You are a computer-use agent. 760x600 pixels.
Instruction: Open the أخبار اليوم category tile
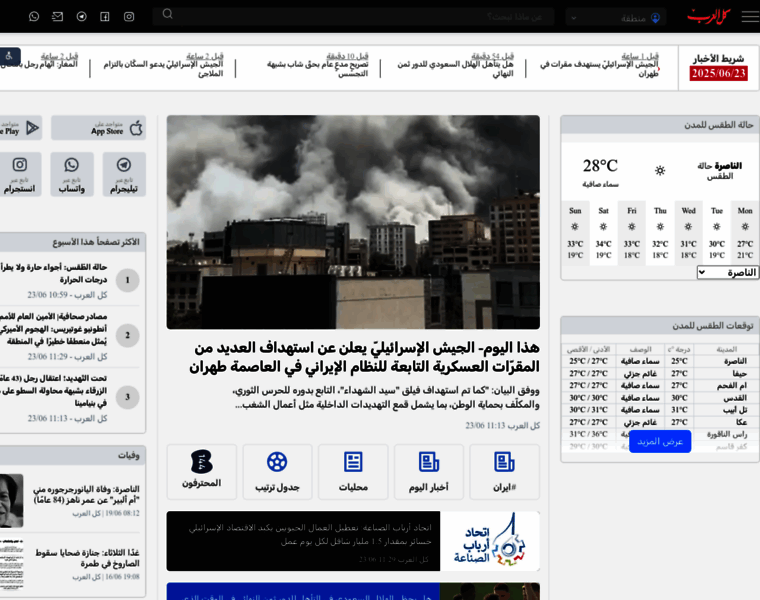click(429, 472)
